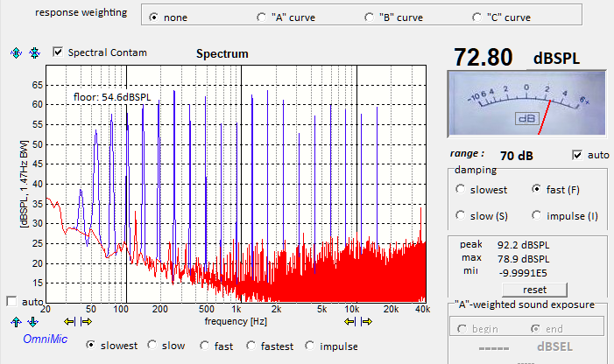Viewport: 614px width, 364px height.
Task: Disable the auto range checkbox
Action: [x=576, y=155]
